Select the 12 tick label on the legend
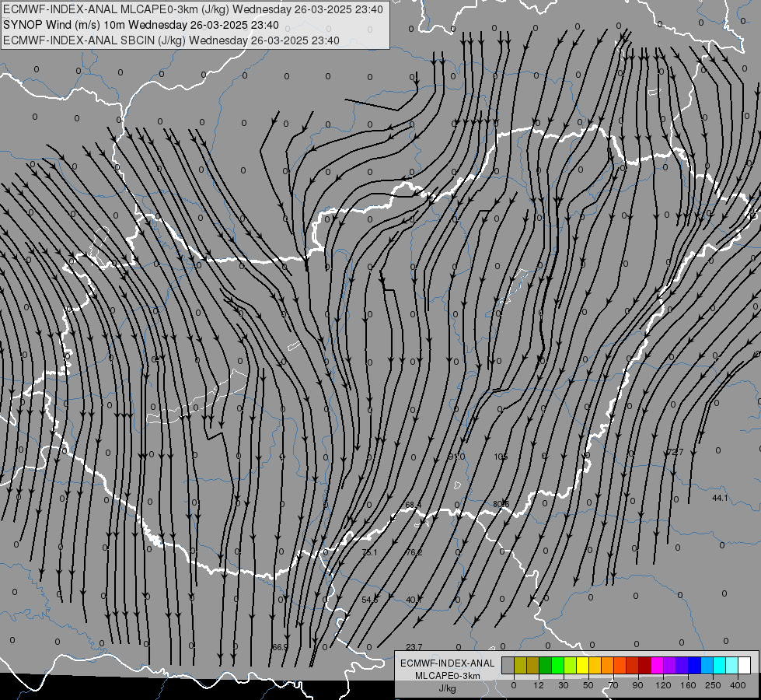This screenshot has height=700, width=761. coord(539,685)
